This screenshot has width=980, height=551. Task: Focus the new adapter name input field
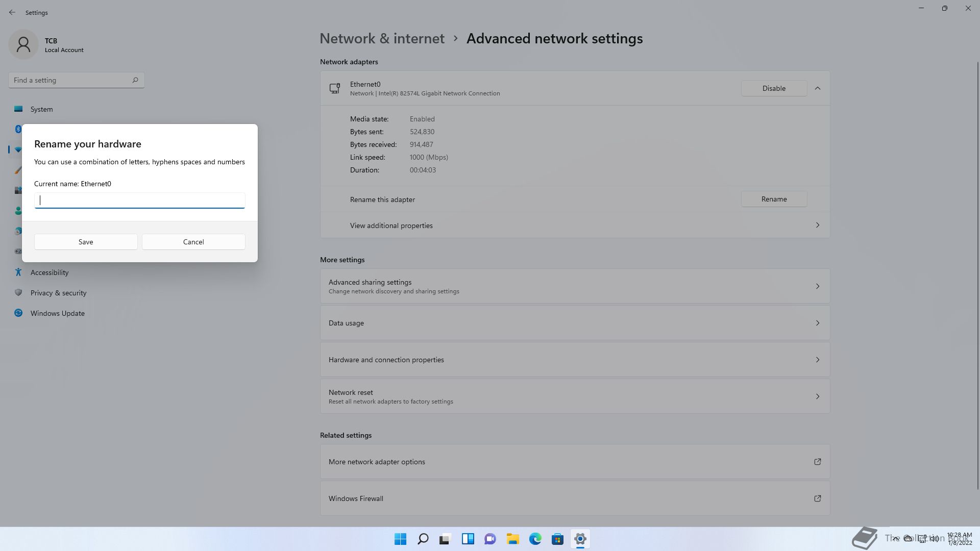139,200
